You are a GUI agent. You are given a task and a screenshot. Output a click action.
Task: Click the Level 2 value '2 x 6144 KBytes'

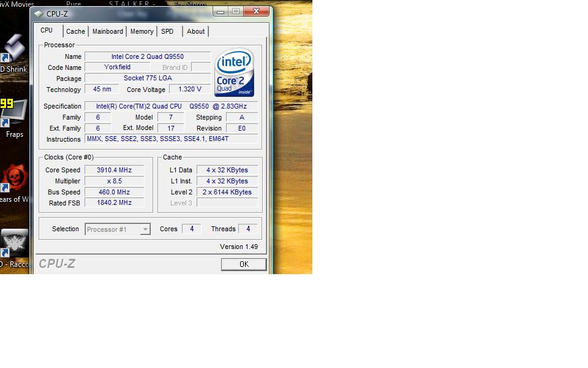pos(227,192)
